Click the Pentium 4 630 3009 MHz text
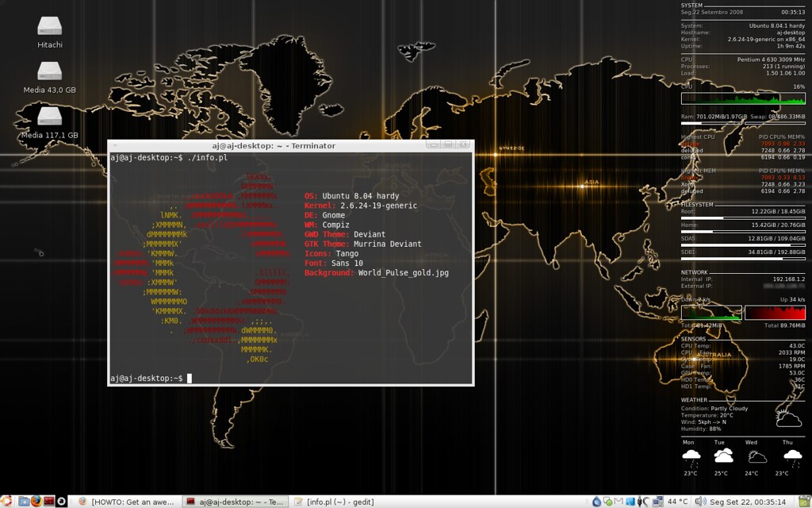The image size is (812, 508). tap(771, 60)
